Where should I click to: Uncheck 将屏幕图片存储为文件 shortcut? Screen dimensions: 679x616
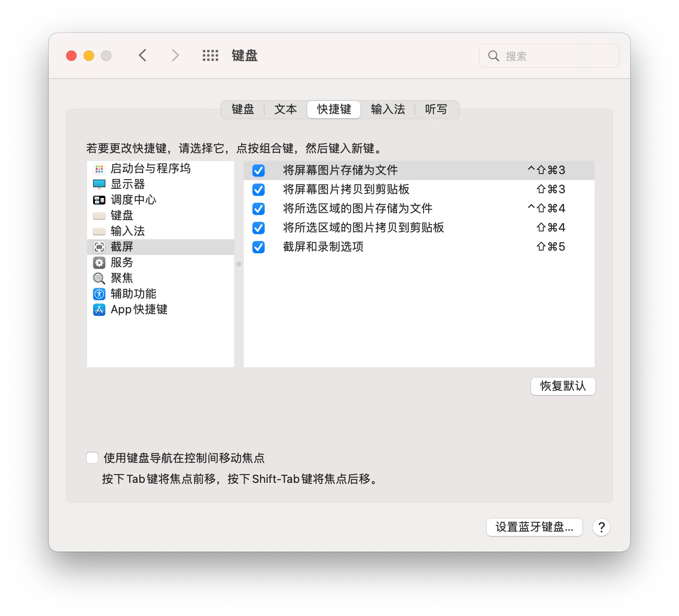pos(259,171)
